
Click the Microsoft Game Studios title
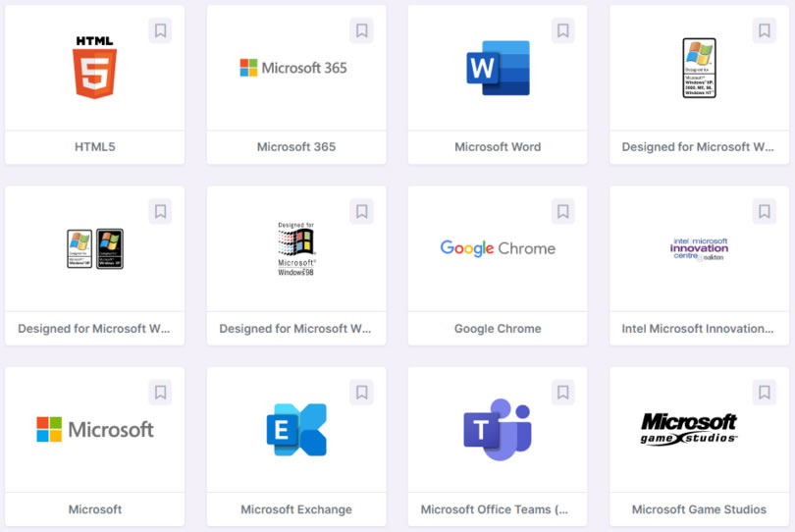coord(699,509)
